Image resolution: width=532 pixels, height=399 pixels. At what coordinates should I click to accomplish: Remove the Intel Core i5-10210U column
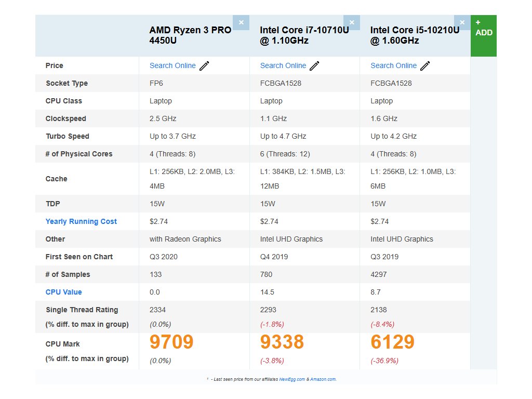(x=462, y=22)
